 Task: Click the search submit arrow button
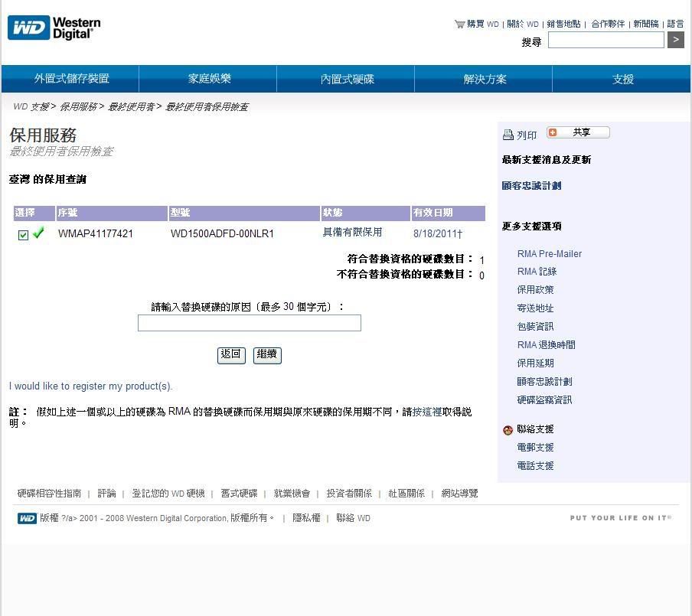pos(676,40)
